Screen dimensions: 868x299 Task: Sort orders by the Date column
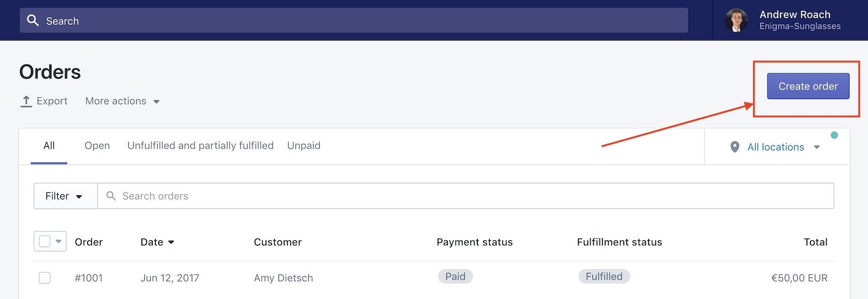[157, 242]
